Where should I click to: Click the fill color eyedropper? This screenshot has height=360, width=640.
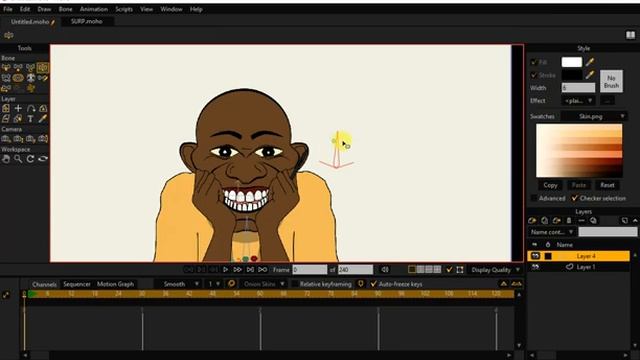(x=590, y=62)
